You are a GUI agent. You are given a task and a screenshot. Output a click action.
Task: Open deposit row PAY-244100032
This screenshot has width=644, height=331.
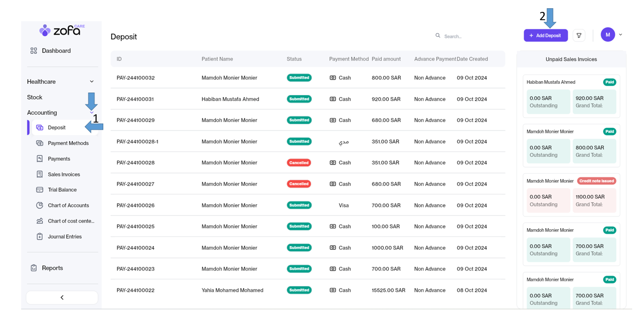pyautogui.click(x=136, y=78)
